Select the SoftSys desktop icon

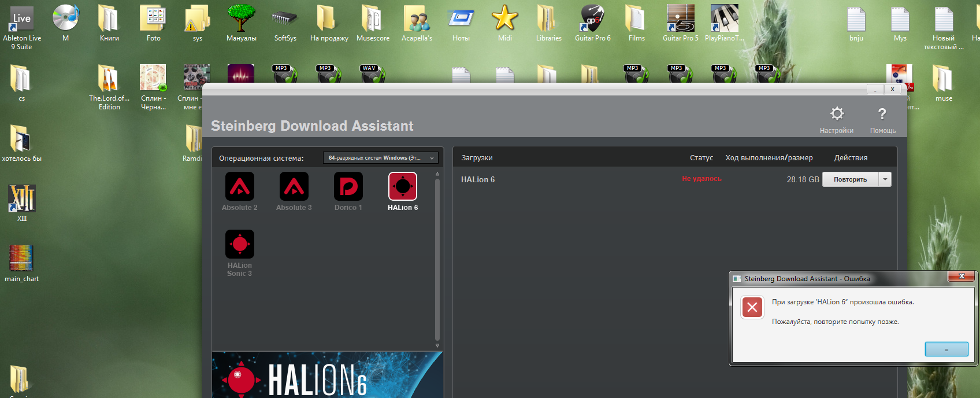[285, 23]
